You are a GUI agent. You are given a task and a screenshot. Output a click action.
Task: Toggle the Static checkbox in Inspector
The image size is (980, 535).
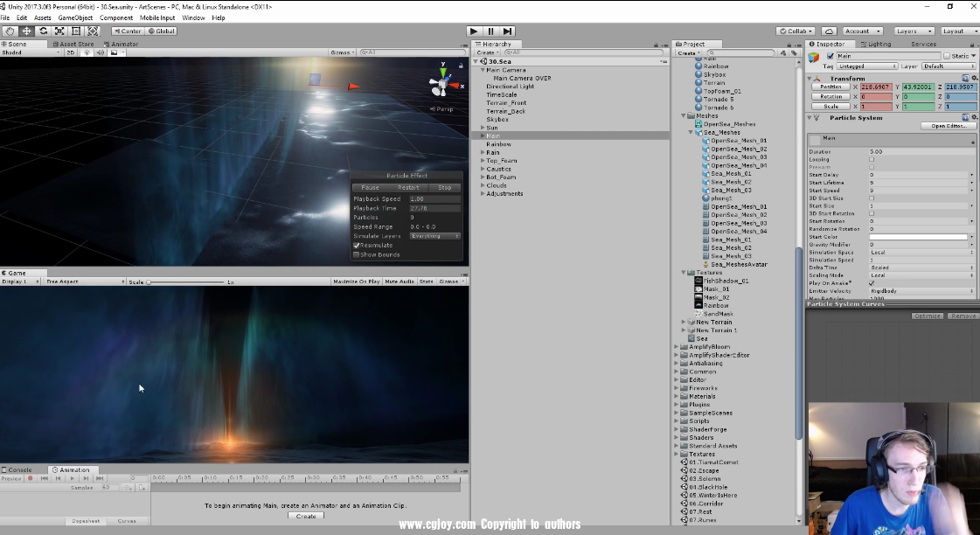click(947, 56)
